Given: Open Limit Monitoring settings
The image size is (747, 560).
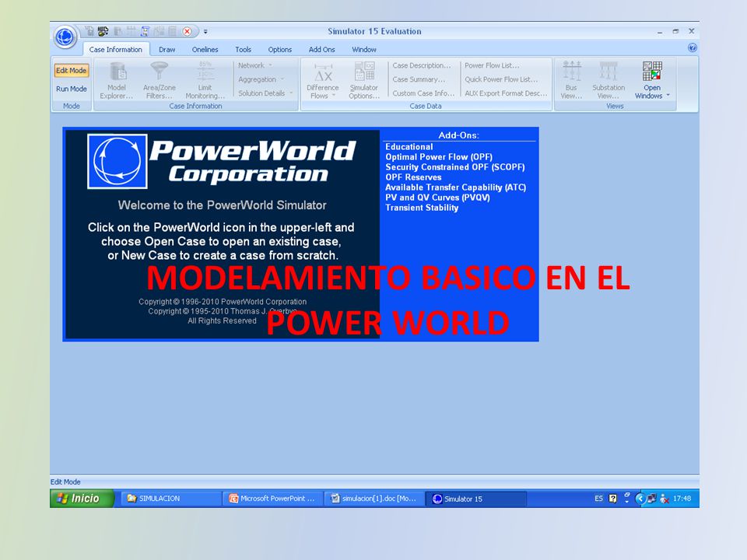Looking at the screenshot, I should pyautogui.click(x=205, y=80).
